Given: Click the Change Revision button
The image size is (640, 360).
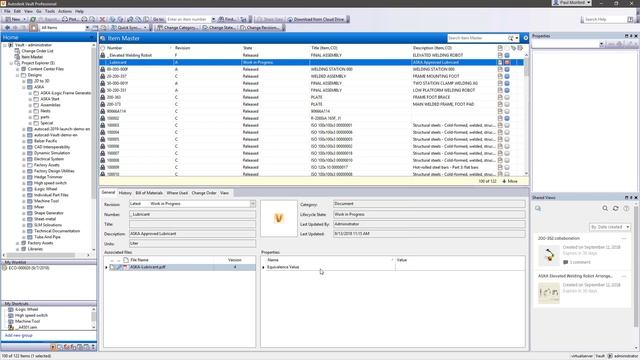Looking at the screenshot, I should [260, 28].
